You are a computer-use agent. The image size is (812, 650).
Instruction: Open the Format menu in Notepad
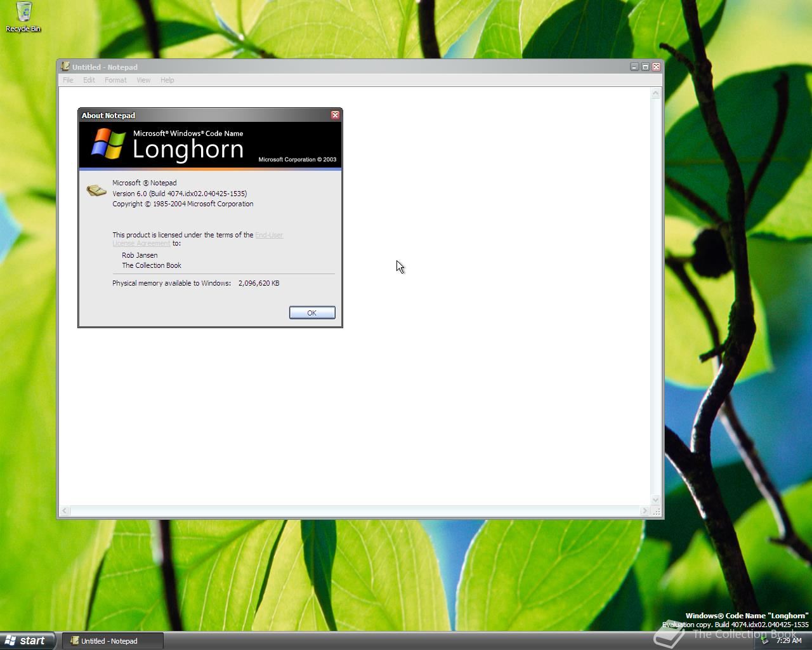coord(115,80)
